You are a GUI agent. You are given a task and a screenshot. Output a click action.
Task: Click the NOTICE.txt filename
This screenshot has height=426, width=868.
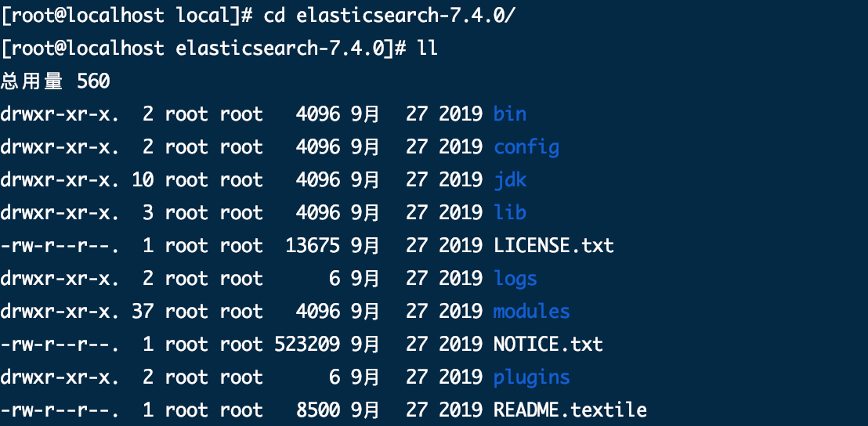[548, 344]
